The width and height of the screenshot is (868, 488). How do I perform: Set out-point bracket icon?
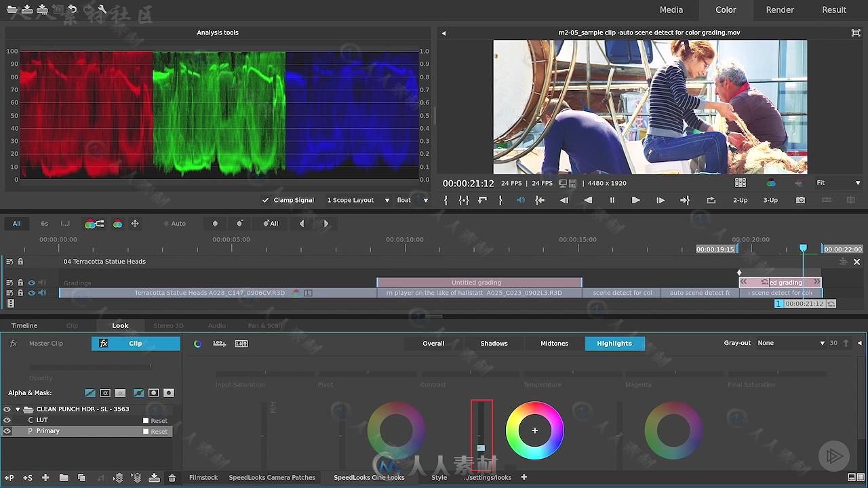point(500,200)
